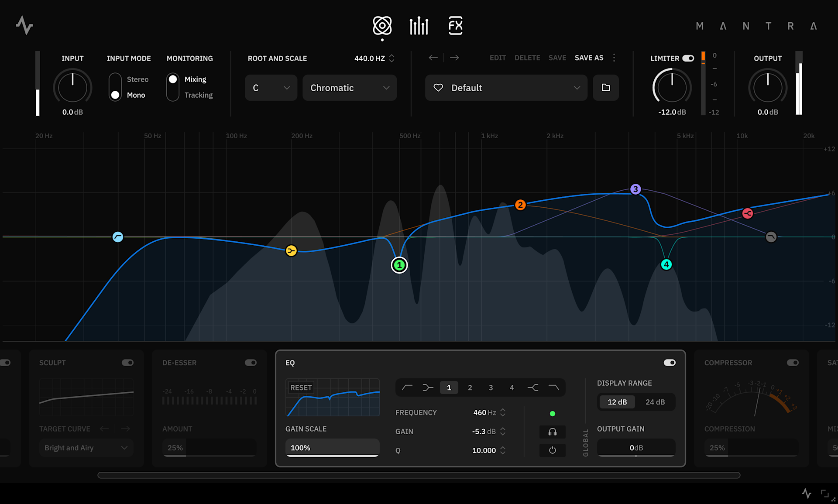Enable the Compressor module switch
Image resolution: width=838 pixels, height=504 pixels.
click(793, 363)
